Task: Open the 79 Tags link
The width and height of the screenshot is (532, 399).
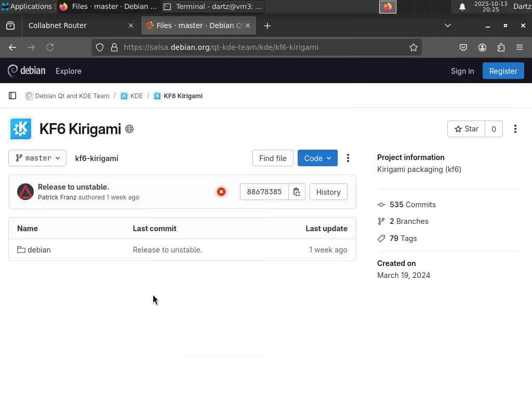Action: click(403, 238)
